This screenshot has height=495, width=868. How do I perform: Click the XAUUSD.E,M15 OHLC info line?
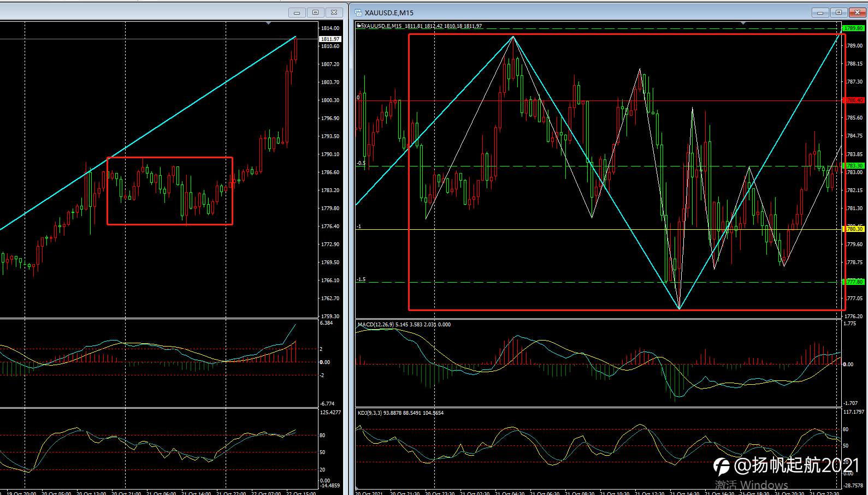[x=421, y=26]
